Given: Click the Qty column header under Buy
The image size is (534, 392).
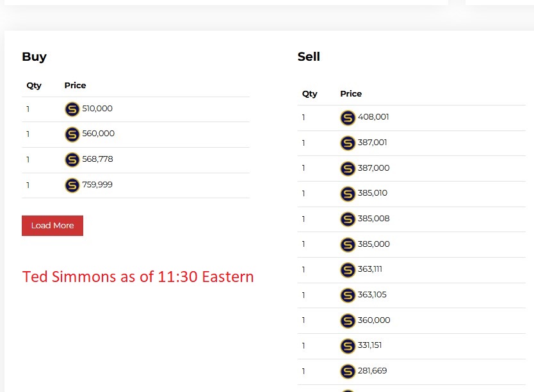Looking at the screenshot, I should [34, 86].
